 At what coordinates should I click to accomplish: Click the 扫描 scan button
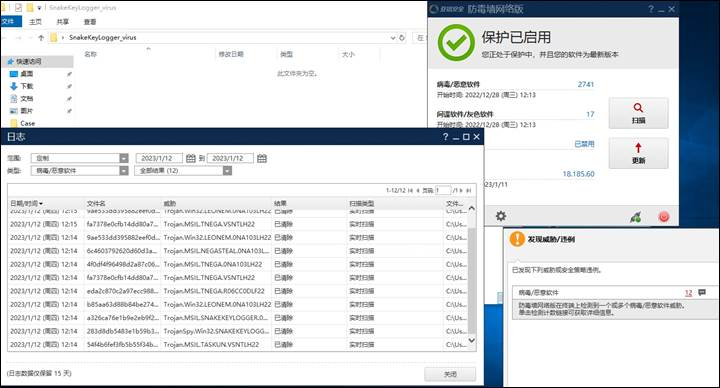638,113
